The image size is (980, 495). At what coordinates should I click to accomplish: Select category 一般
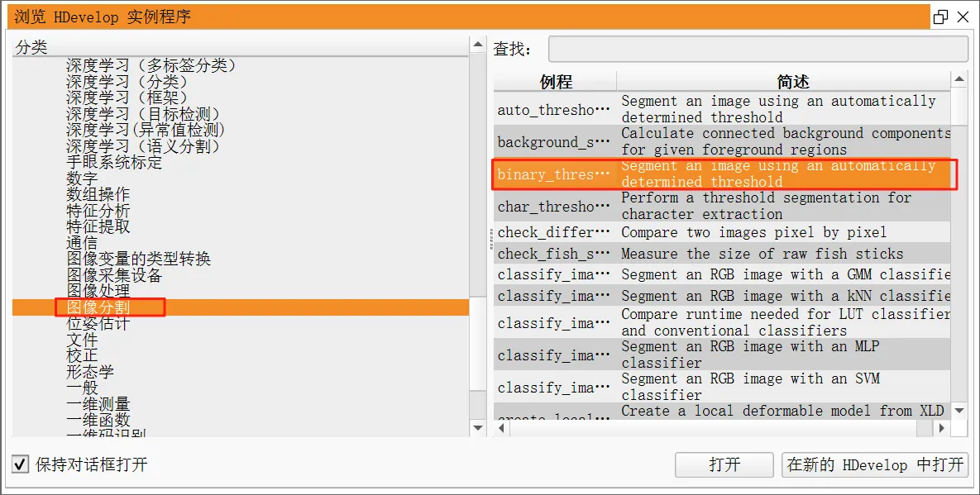pyautogui.click(x=82, y=388)
